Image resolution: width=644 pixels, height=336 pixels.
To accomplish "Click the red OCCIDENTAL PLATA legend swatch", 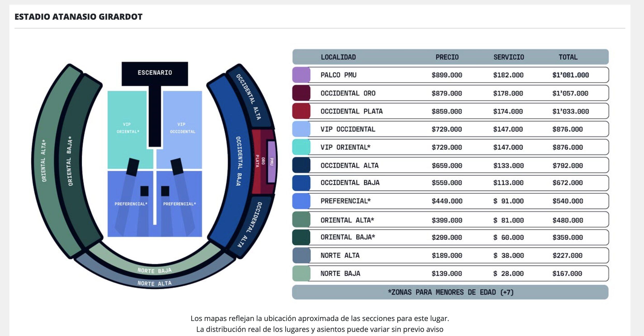I will point(301,111).
